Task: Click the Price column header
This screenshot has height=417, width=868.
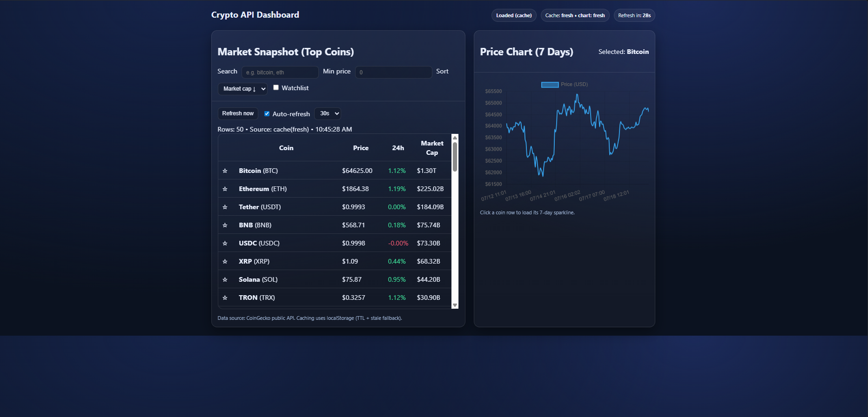Action: pyautogui.click(x=361, y=148)
